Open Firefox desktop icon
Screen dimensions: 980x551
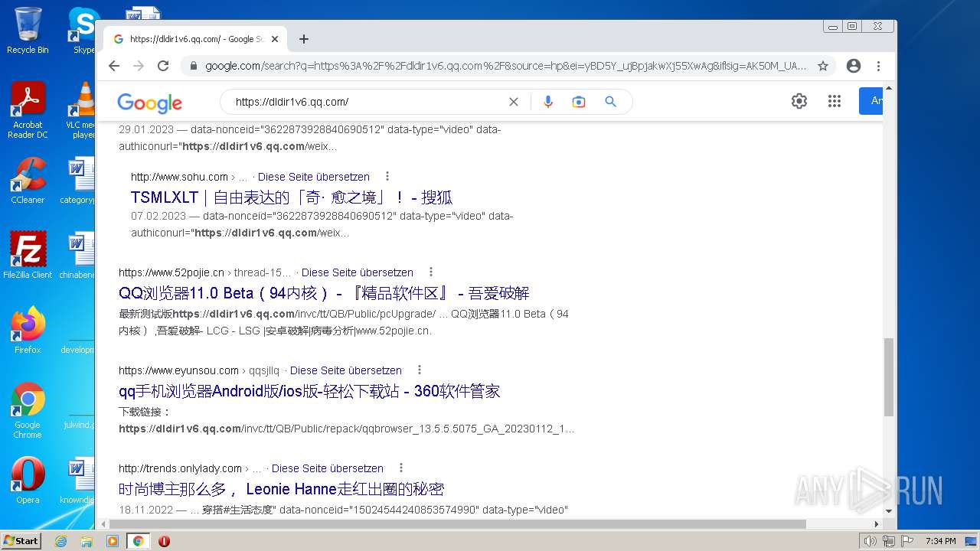tap(28, 331)
